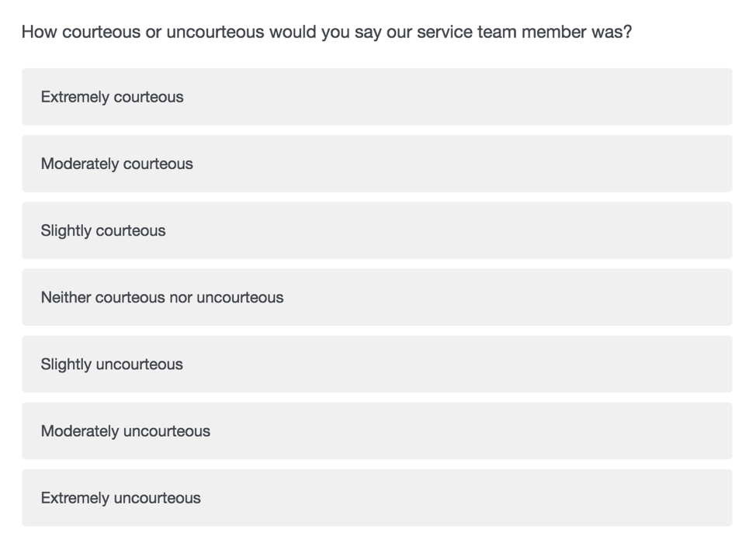Choose Moderately courteous as the answer

[377, 164]
